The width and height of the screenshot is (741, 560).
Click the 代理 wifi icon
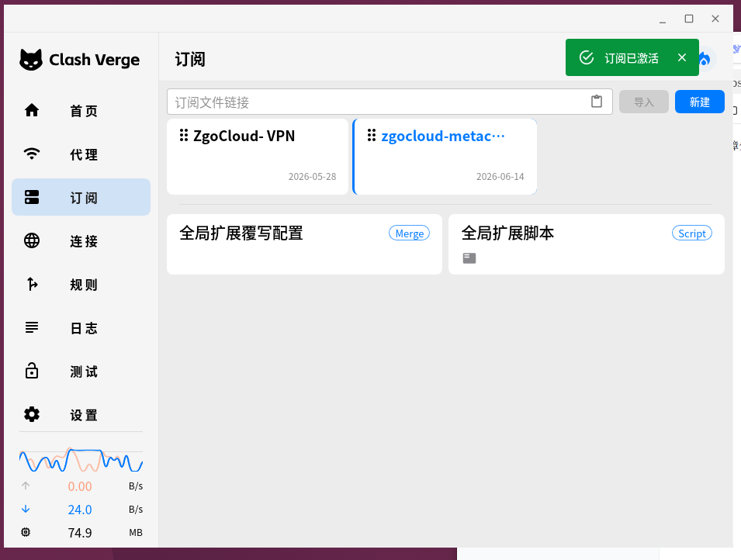(x=32, y=154)
